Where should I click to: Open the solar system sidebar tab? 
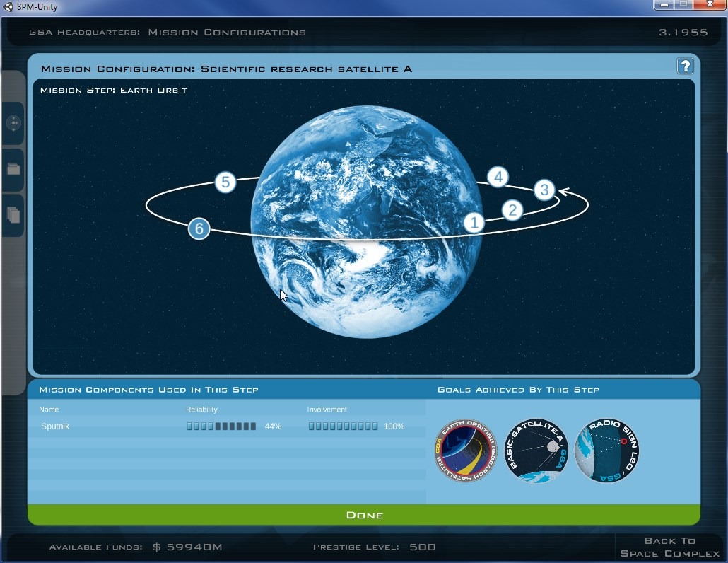tap(13, 123)
